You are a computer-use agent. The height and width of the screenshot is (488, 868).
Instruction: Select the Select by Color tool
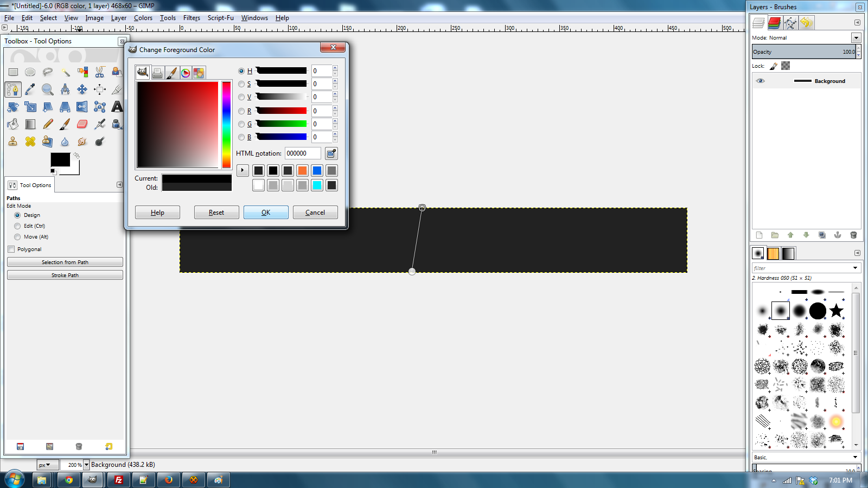pos(82,72)
